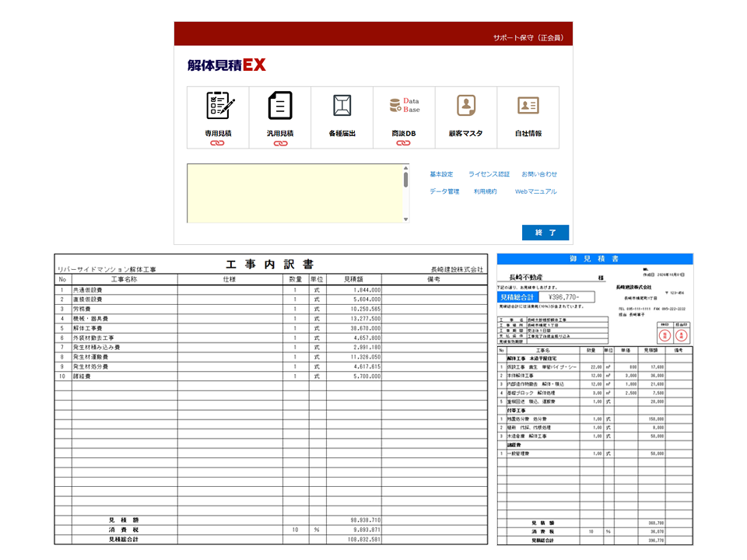The height and width of the screenshot is (560, 747).
Task: Click the ¥396,770- total on estimate
Action: pyautogui.click(x=563, y=297)
